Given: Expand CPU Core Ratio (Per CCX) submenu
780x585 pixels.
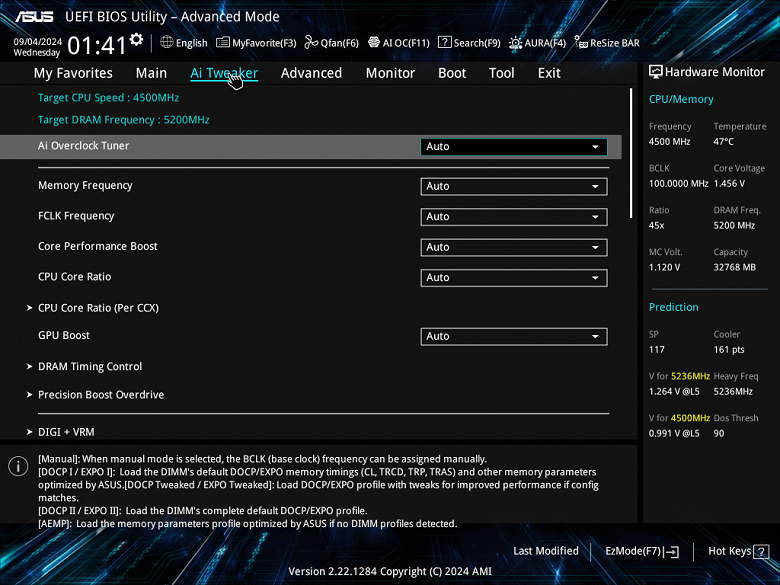Looking at the screenshot, I should tap(98, 308).
